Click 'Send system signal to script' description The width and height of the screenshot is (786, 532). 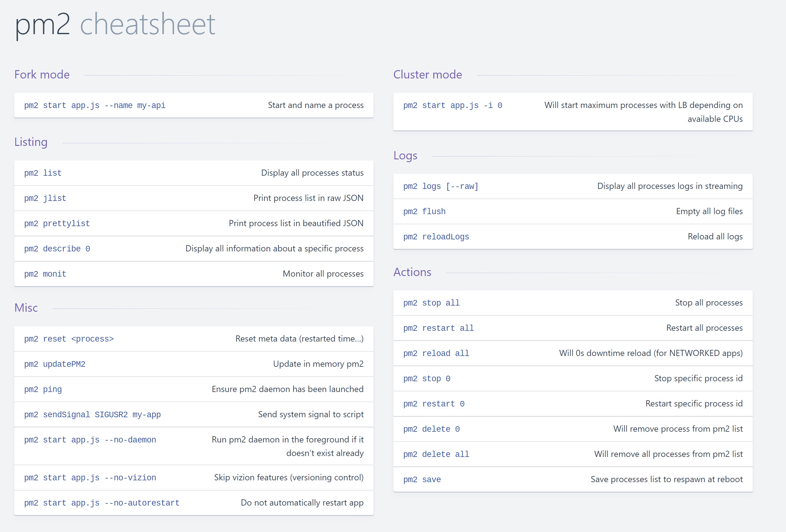[x=311, y=414]
